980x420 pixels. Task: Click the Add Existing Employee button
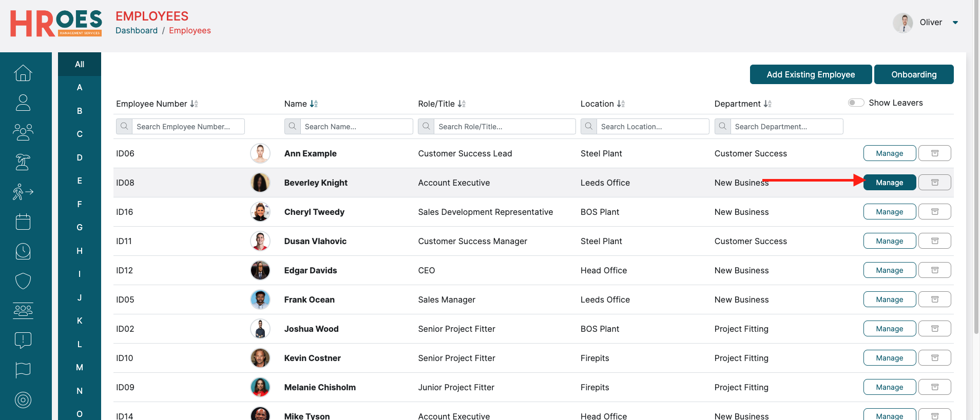pyautogui.click(x=811, y=74)
